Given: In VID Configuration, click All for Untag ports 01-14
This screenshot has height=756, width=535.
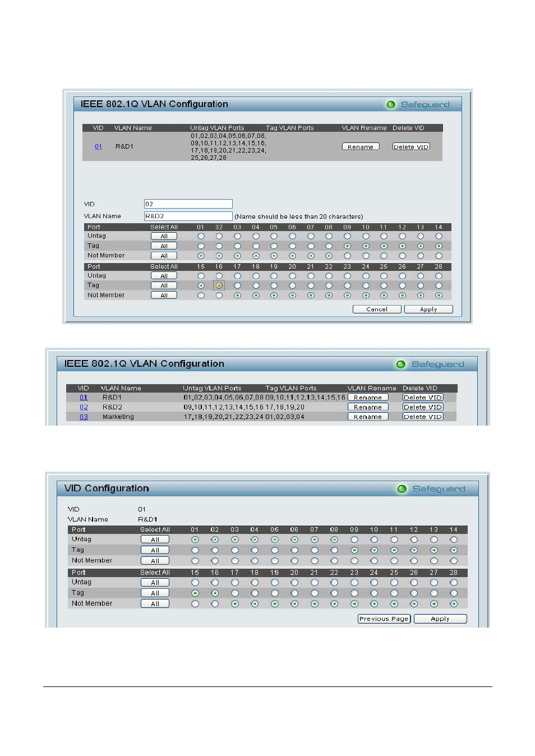Looking at the screenshot, I should 155,540.
